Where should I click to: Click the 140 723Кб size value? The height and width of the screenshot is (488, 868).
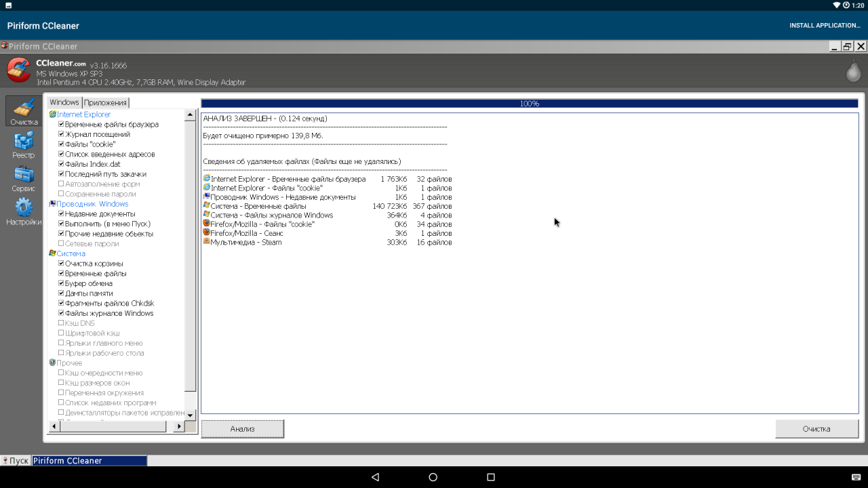click(x=390, y=206)
